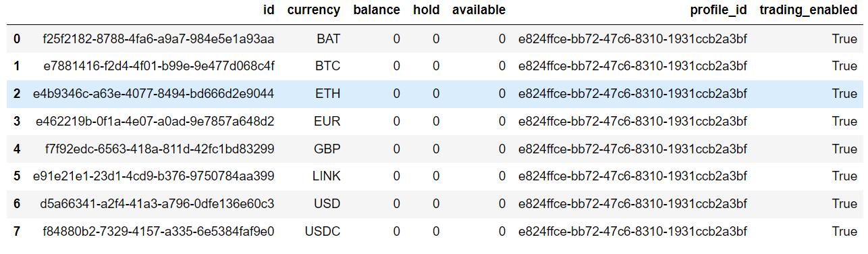The width and height of the screenshot is (868, 254).
Task: Click the 'id' column header
Action: [269, 10]
